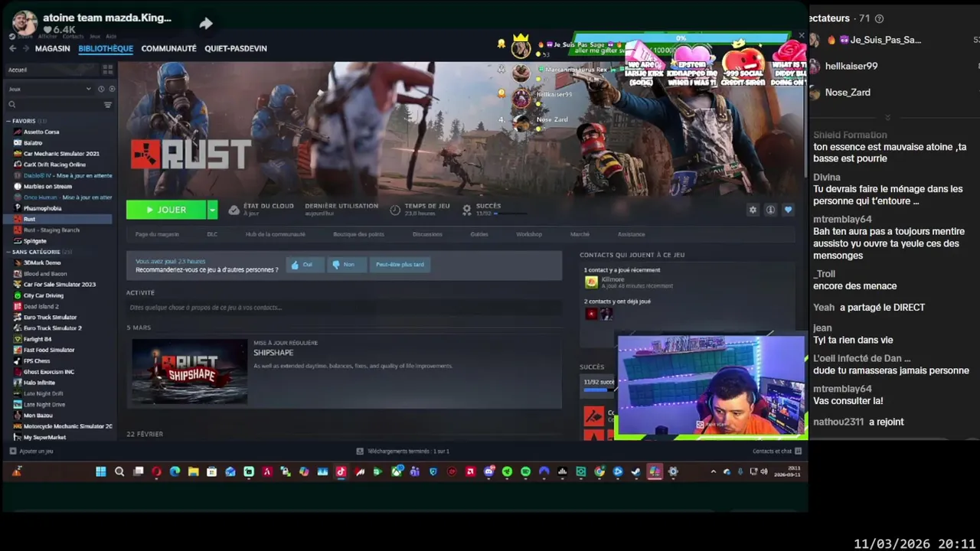Select Car Mechanic Simulator 2021
The image size is (980, 551).
[61, 154]
